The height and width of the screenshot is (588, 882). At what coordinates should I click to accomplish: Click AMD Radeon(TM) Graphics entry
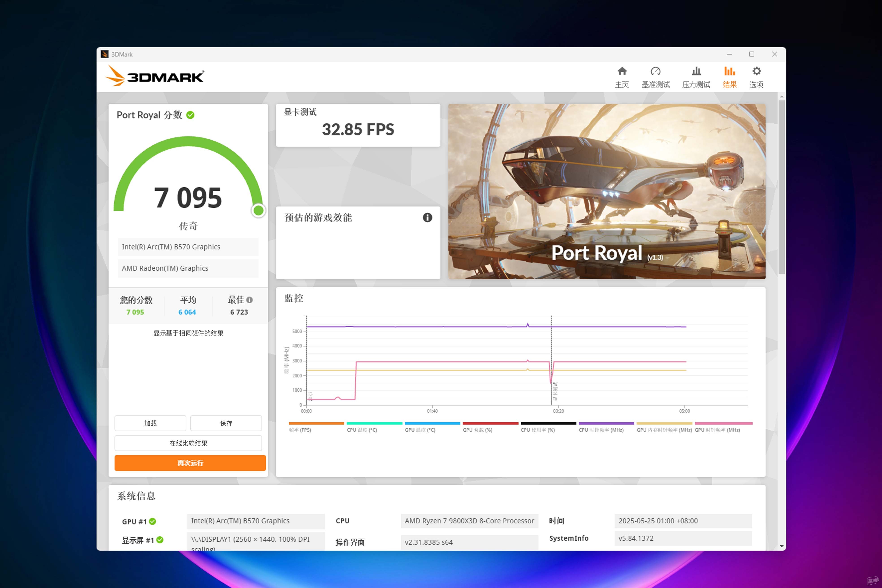point(188,268)
